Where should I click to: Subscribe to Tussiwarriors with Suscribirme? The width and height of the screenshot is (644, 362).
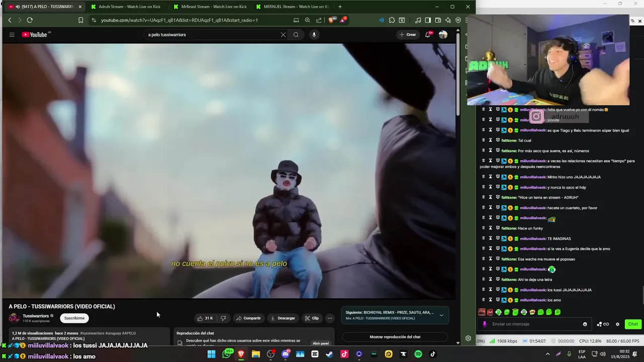(x=74, y=318)
